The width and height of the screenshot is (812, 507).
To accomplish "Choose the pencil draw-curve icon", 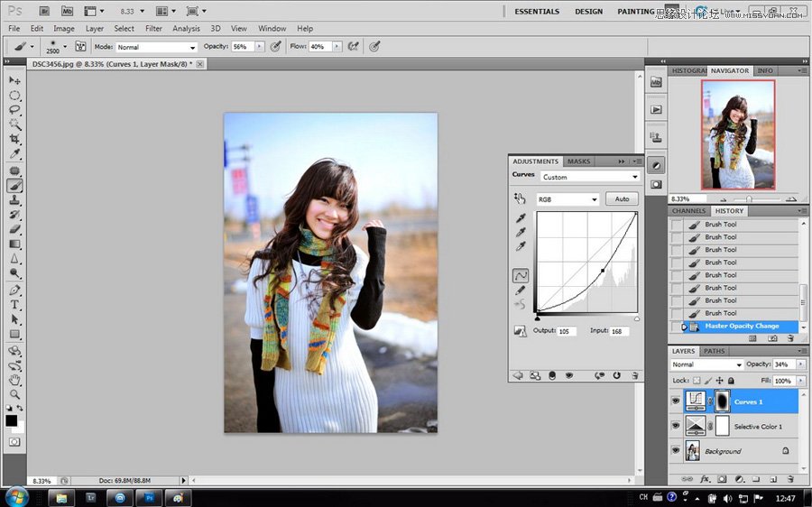I will coord(521,290).
